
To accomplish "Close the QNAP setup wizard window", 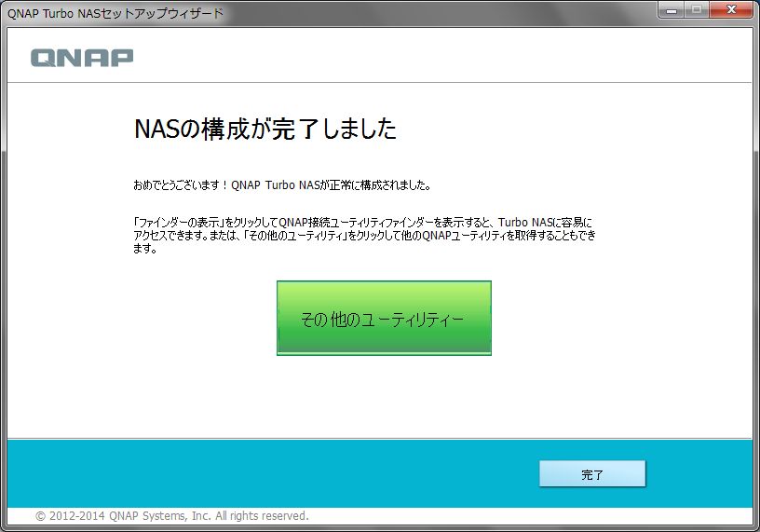I will [x=731, y=9].
